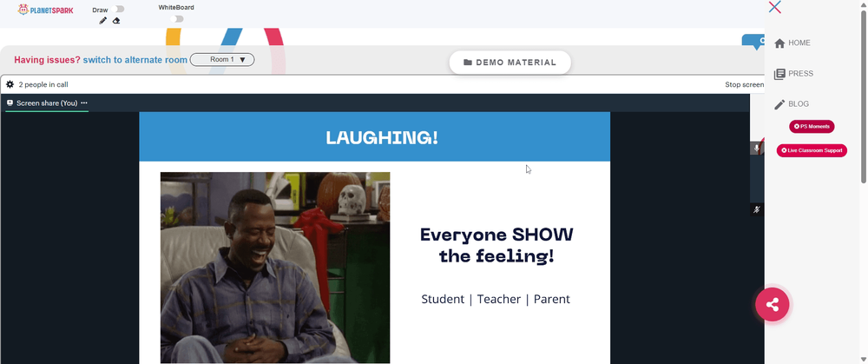This screenshot has width=868, height=364.
Task: Click the Stop screen share button
Action: 745,85
